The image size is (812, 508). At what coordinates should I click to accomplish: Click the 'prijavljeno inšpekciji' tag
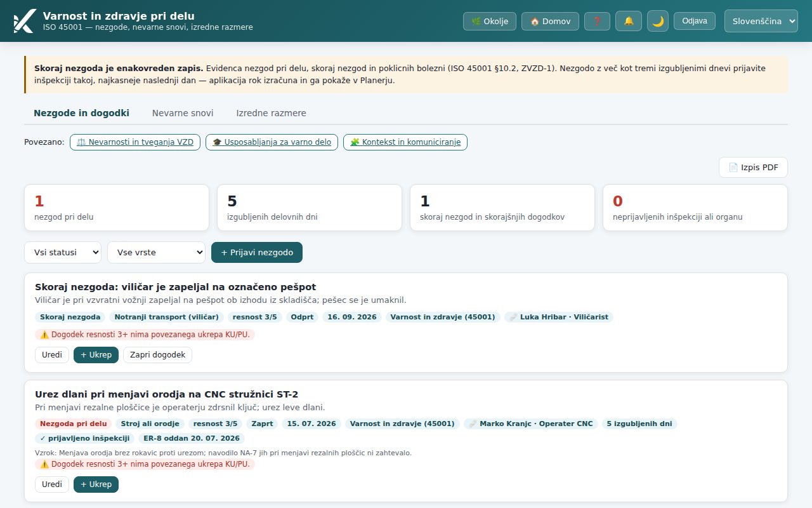tap(85, 438)
